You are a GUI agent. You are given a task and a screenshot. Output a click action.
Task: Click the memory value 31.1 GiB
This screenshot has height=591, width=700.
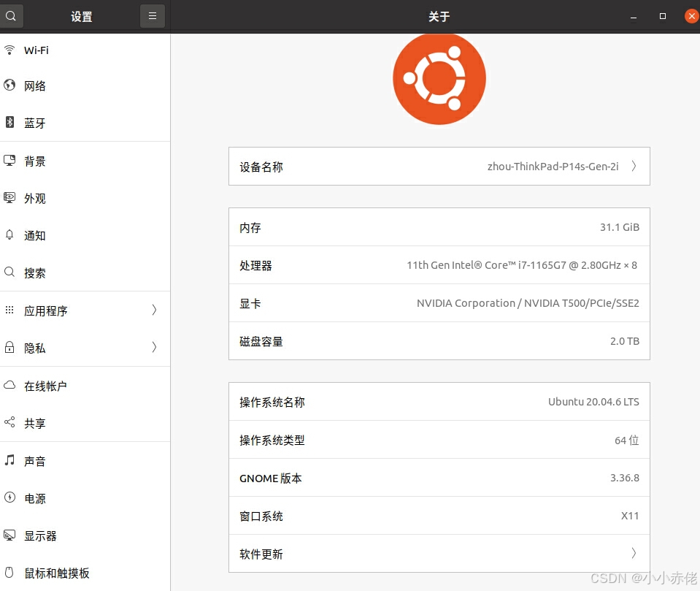(620, 227)
